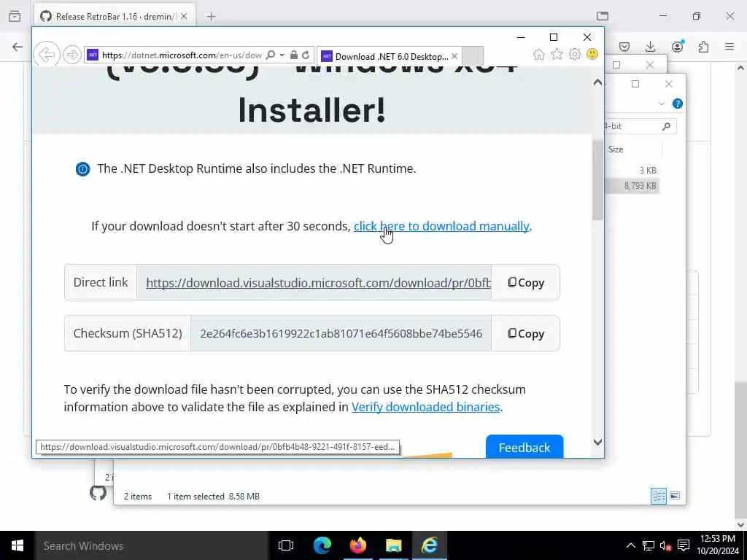The width and height of the screenshot is (747, 560).
Task: Click the muted volume tray icon
Action: 665,545
